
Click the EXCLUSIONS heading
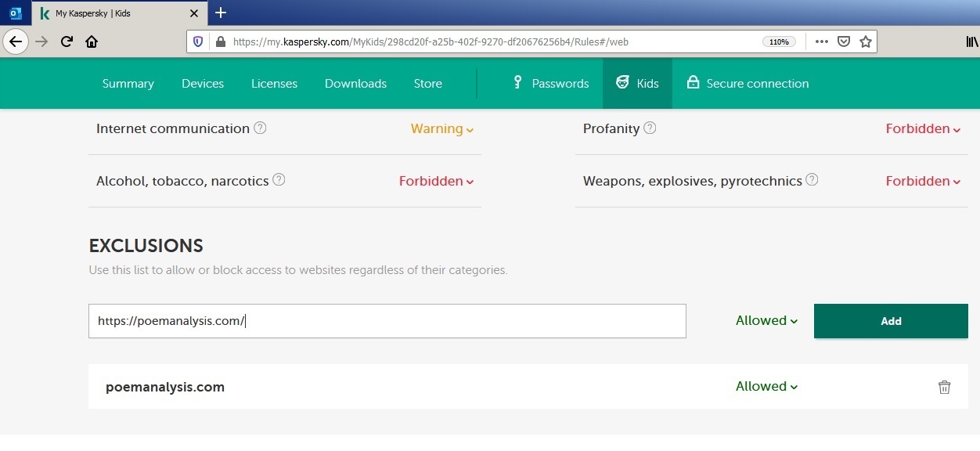pos(146,246)
